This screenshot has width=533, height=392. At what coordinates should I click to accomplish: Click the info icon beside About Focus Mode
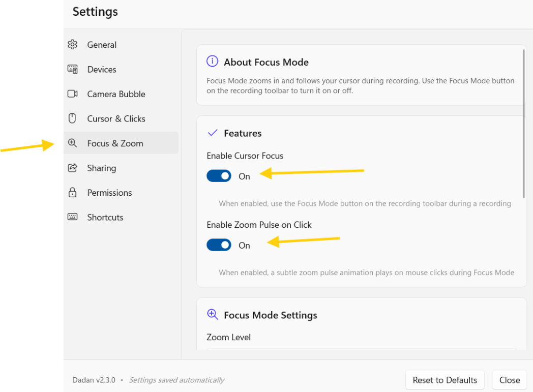pos(213,61)
